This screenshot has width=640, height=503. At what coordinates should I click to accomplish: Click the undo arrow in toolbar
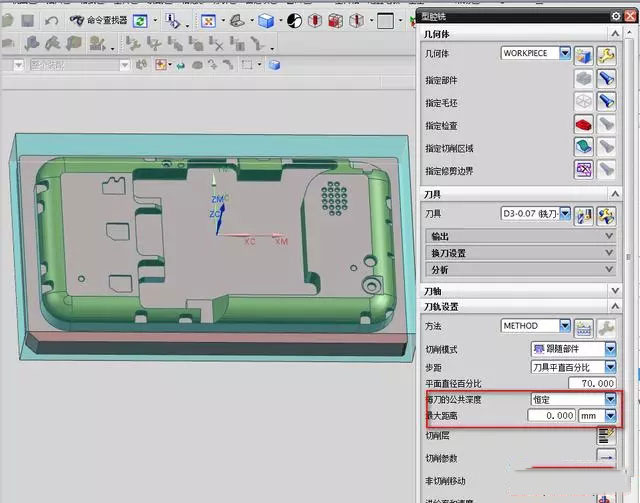51,20
